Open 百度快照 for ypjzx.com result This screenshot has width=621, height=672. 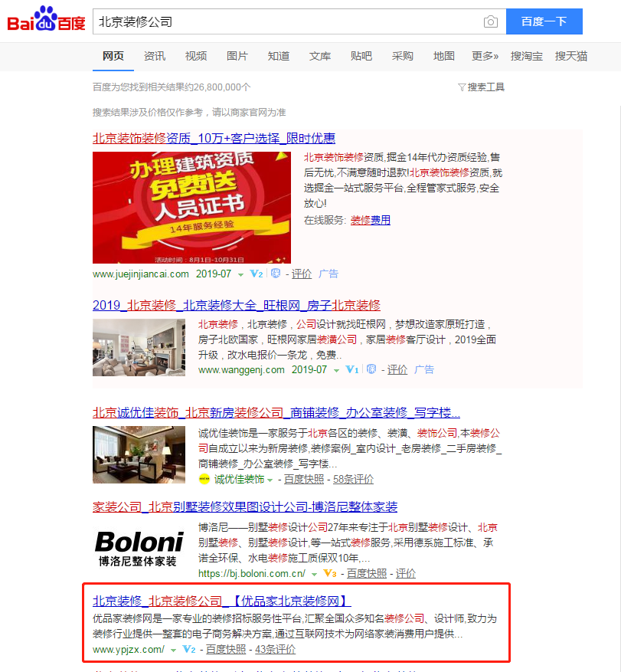(x=226, y=650)
